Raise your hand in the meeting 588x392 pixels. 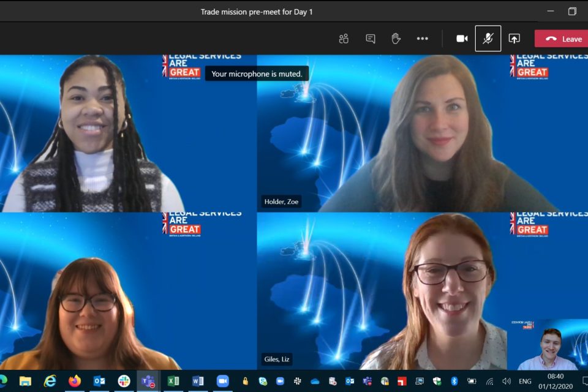pos(396,38)
